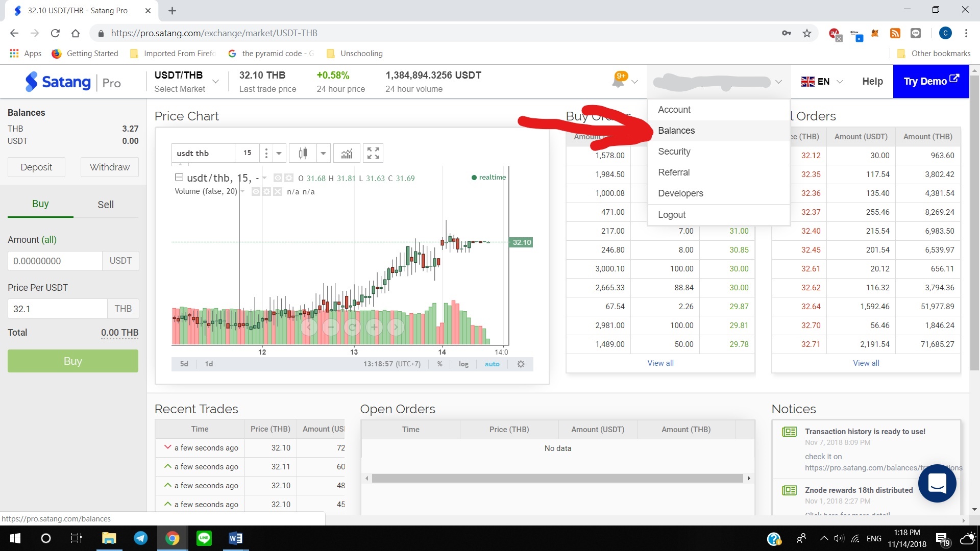The image size is (980, 551).
Task: Open the live chat bubble icon
Action: click(937, 483)
